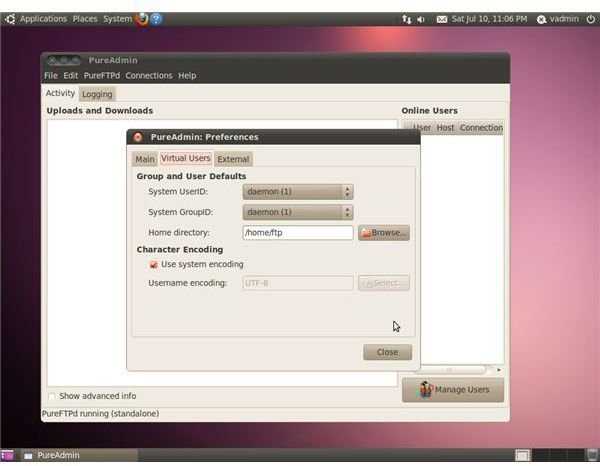
Task: Click the Connection column header
Action: pos(481,128)
